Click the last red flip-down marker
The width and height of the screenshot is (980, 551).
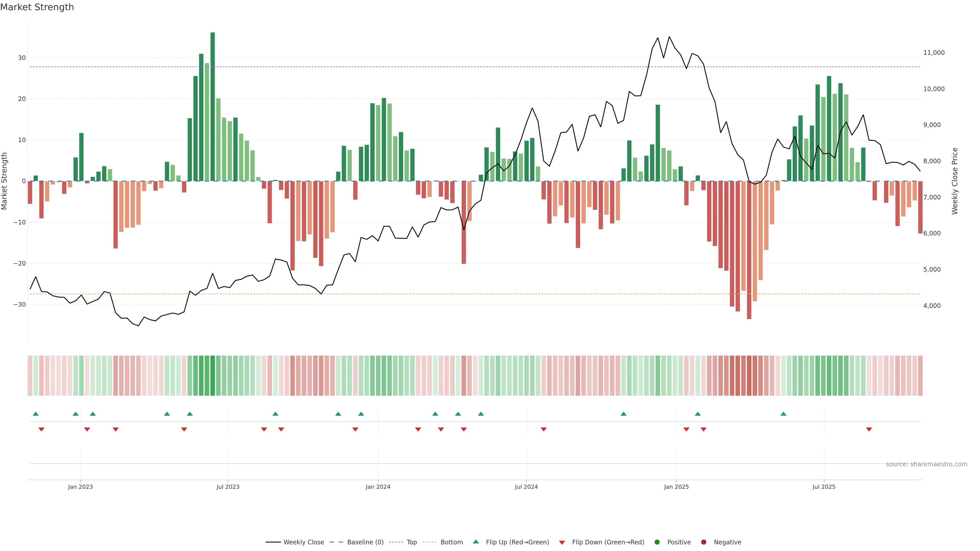point(869,429)
